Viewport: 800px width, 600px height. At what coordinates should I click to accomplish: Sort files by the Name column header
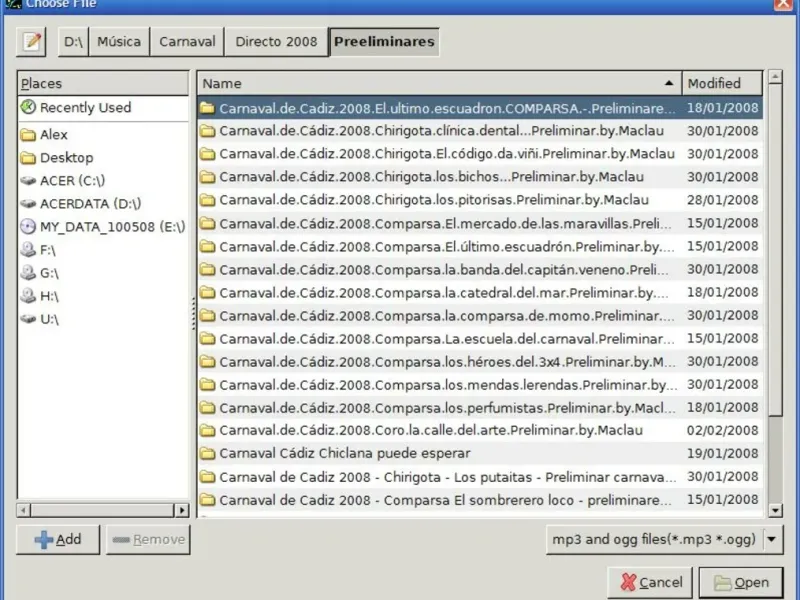click(x=440, y=83)
